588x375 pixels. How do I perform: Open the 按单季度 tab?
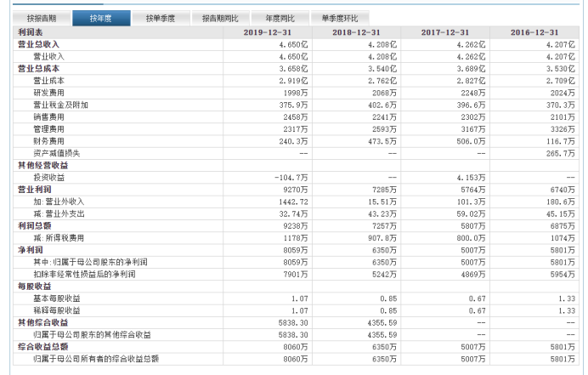tap(161, 18)
